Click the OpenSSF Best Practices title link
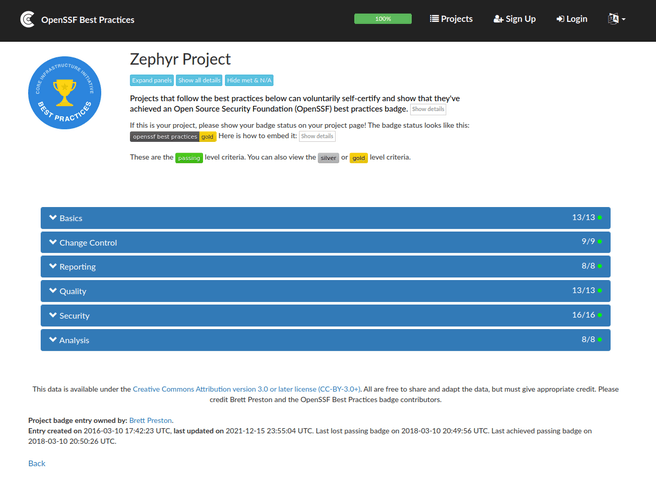This screenshot has height=485, width=656. pos(87,20)
